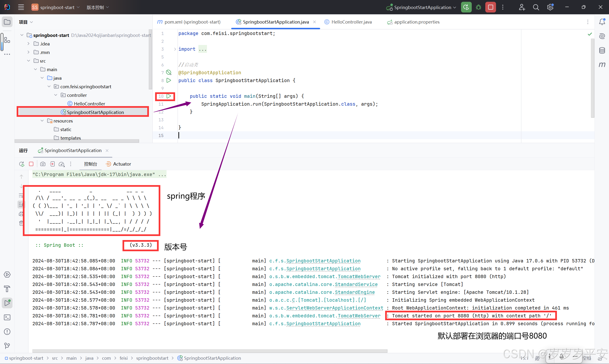Select the static folder in tree

pyautogui.click(x=66, y=129)
